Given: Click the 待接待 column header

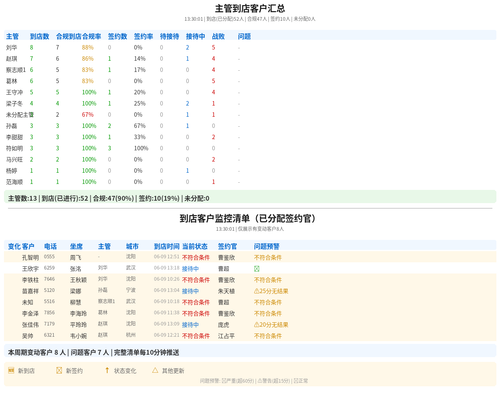Looking at the screenshot, I should 169,36.
